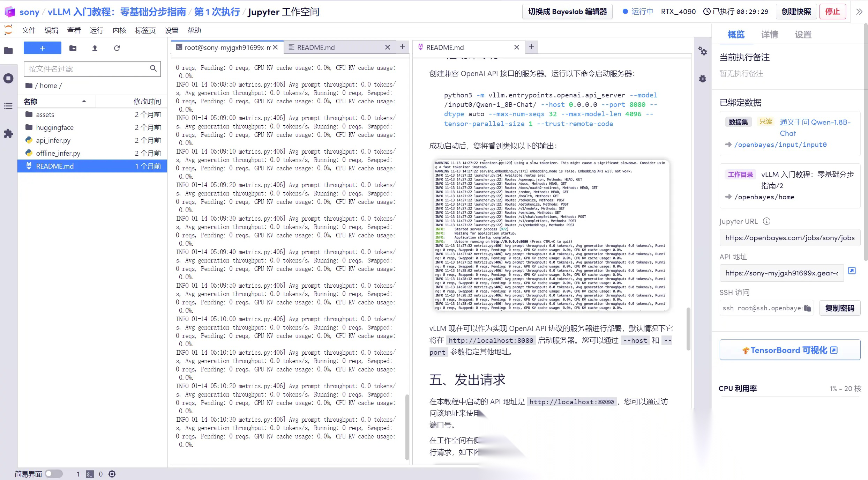868x480 pixels.
Task: Switch to the 详情 tab
Action: [x=770, y=35]
